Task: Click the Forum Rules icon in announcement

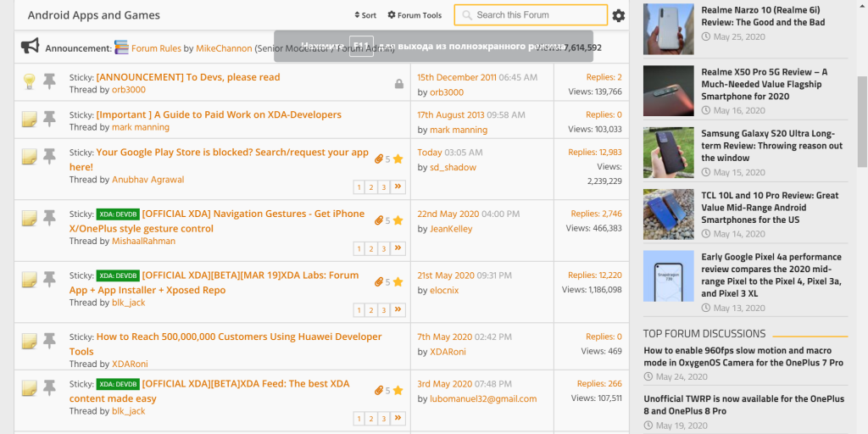Action: (121, 48)
